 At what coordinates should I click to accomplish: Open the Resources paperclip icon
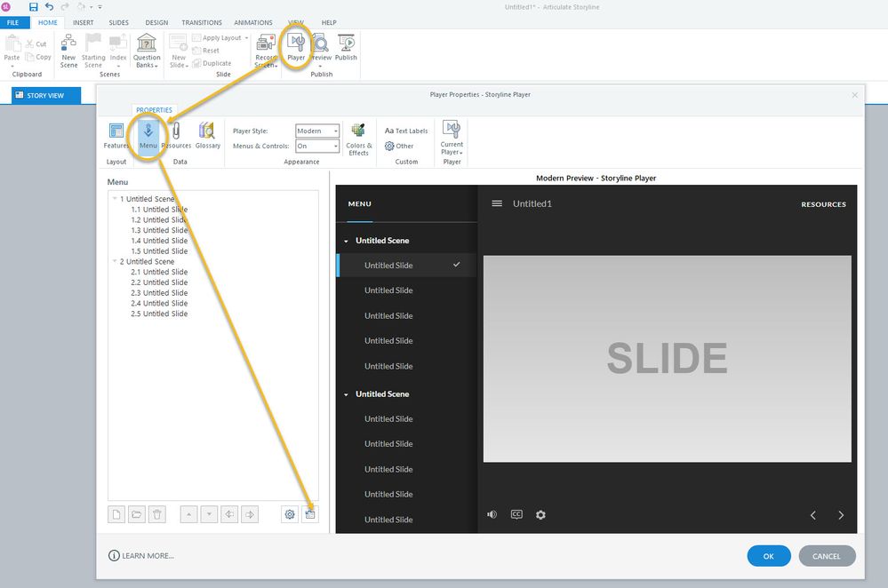click(176, 135)
